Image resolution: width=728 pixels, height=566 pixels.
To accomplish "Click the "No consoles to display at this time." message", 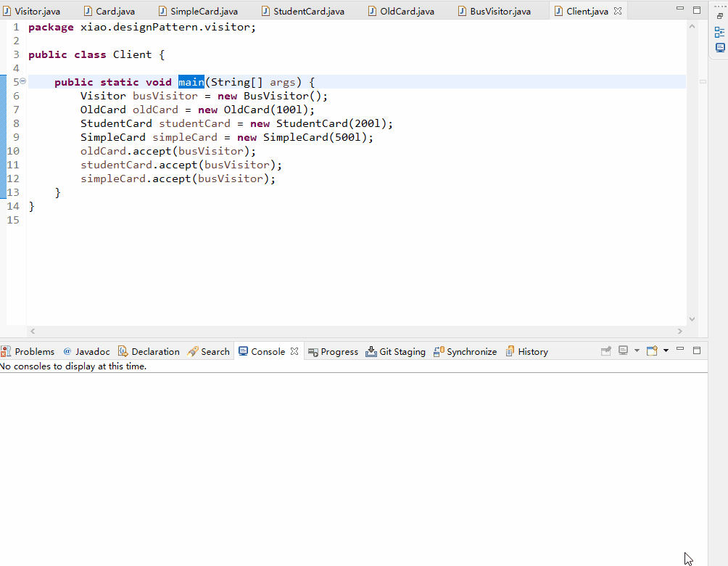I will [x=73, y=366].
